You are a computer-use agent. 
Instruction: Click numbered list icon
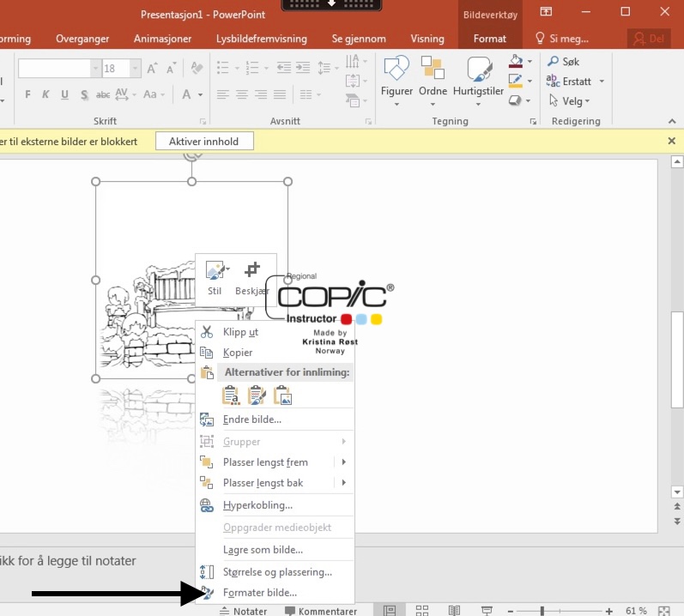[252, 68]
